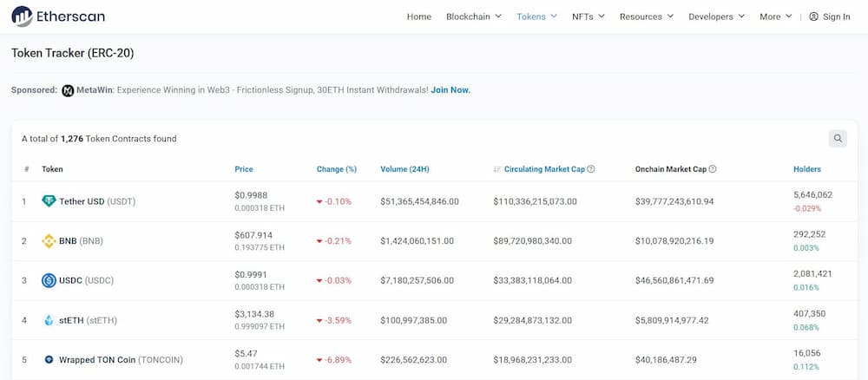This screenshot has height=380, width=868.
Task: Expand the NFTs menu dropdown
Action: [589, 16]
